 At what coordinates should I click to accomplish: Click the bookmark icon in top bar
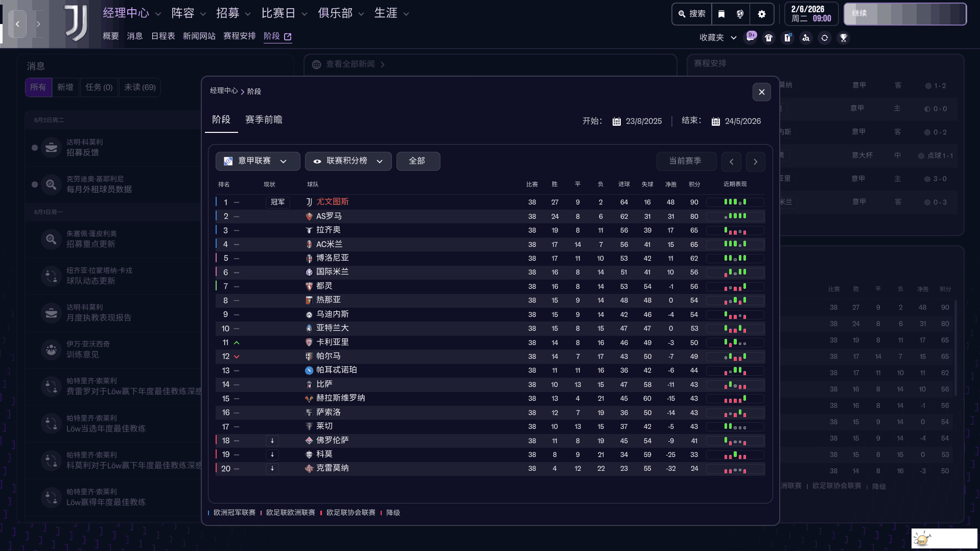pos(721,14)
